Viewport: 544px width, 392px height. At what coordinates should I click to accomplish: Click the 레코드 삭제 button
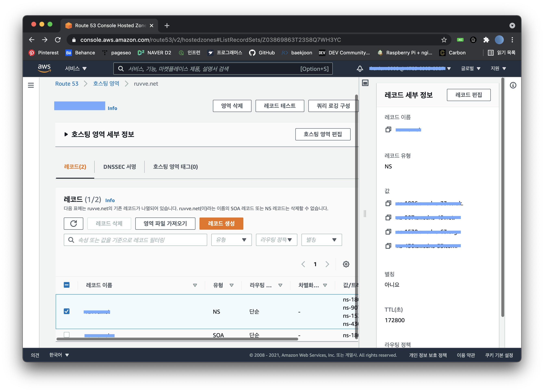coord(109,224)
